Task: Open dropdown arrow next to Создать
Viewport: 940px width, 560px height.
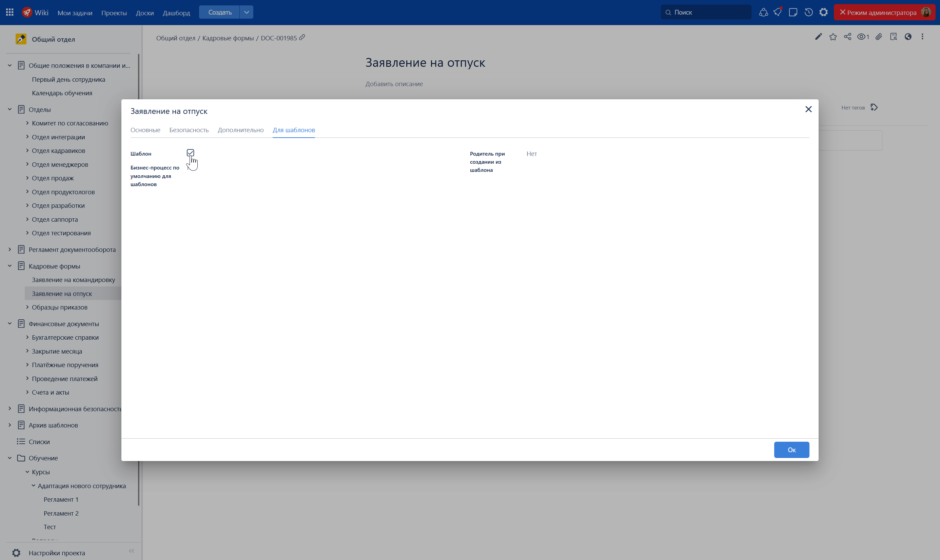Action: (x=246, y=13)
